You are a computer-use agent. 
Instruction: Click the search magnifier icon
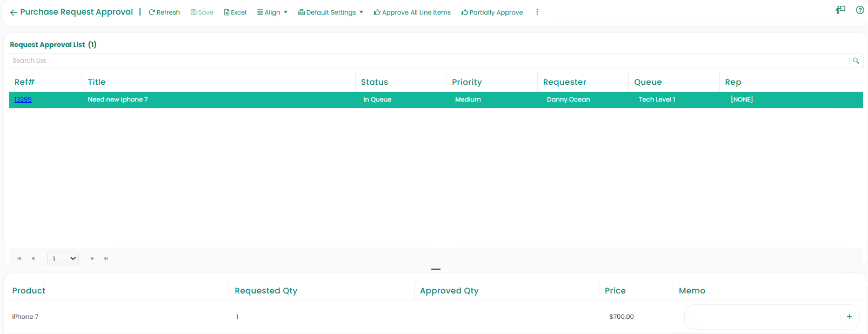[x=856, y=61]
